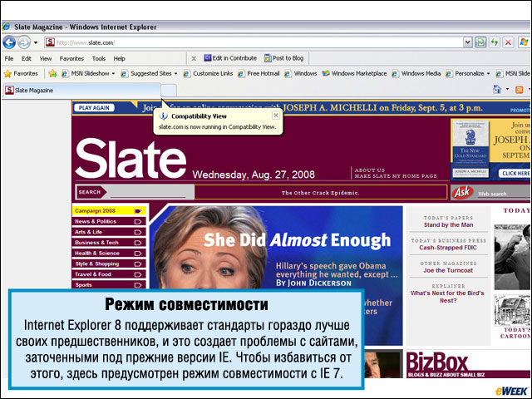
Task: Open the Help menu
Action: (x=119, y=58)
